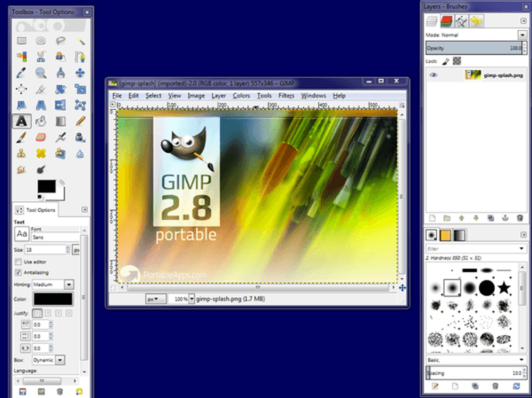Select the Blur/Sharpen droplet tool

coord(80,153)
